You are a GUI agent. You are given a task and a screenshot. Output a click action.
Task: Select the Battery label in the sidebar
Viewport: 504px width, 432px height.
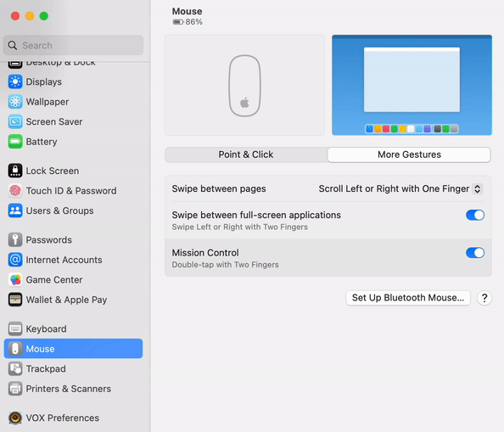coord(42,142)
